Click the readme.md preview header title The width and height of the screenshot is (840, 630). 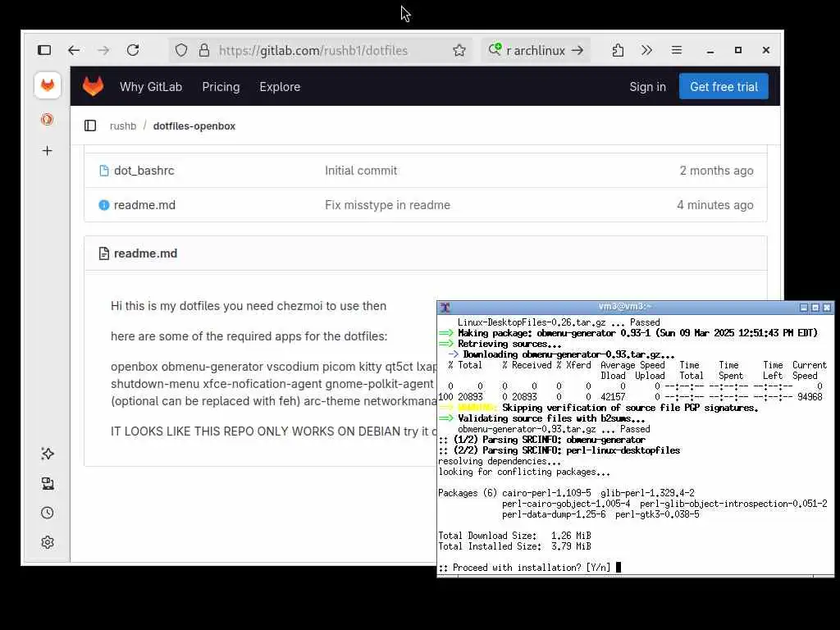[145, 253]
